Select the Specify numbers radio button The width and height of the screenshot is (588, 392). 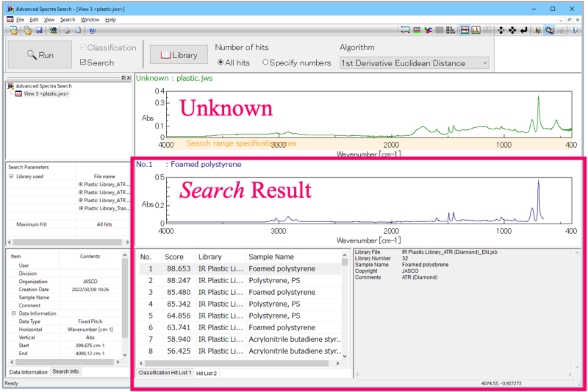pyautogui.click(x=265, y=63)
